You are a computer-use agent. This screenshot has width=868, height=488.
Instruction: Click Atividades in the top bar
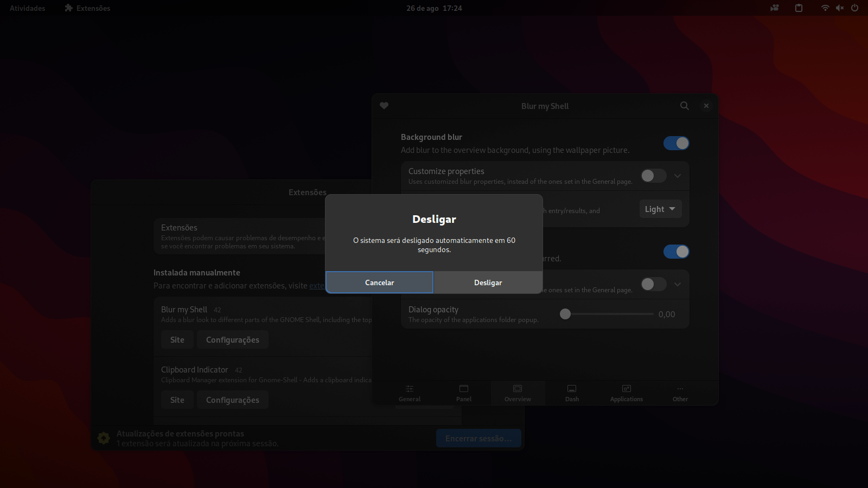pos(26,8)
